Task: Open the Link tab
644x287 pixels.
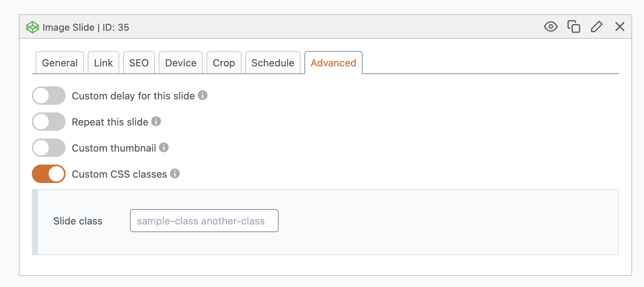Action: (x=103, y=63)
